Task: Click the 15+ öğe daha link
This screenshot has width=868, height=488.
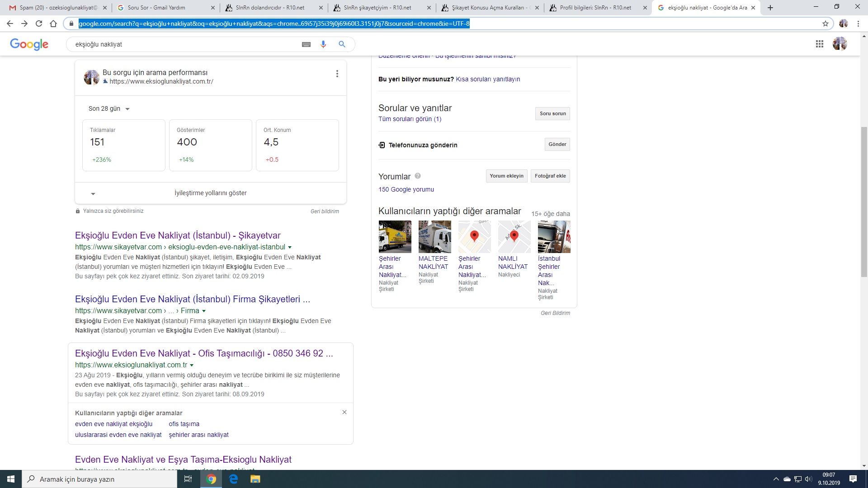Action: pos(550,214)
